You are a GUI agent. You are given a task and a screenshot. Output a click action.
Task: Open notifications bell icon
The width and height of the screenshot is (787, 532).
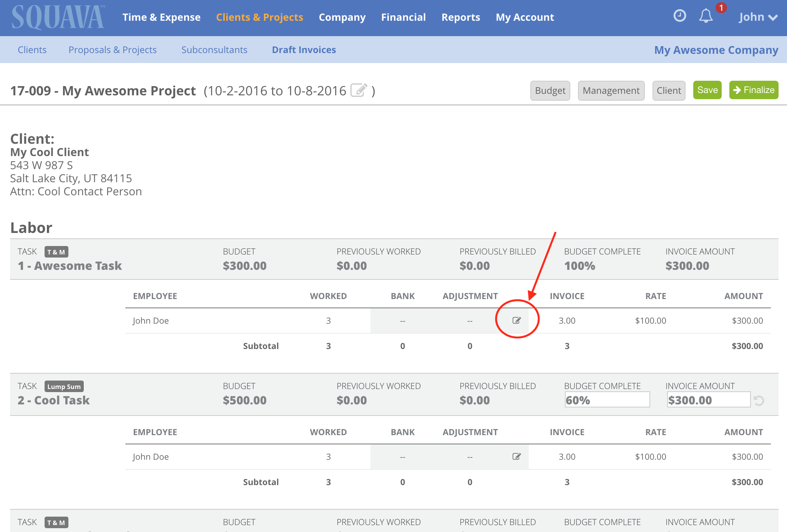[706, 16]
